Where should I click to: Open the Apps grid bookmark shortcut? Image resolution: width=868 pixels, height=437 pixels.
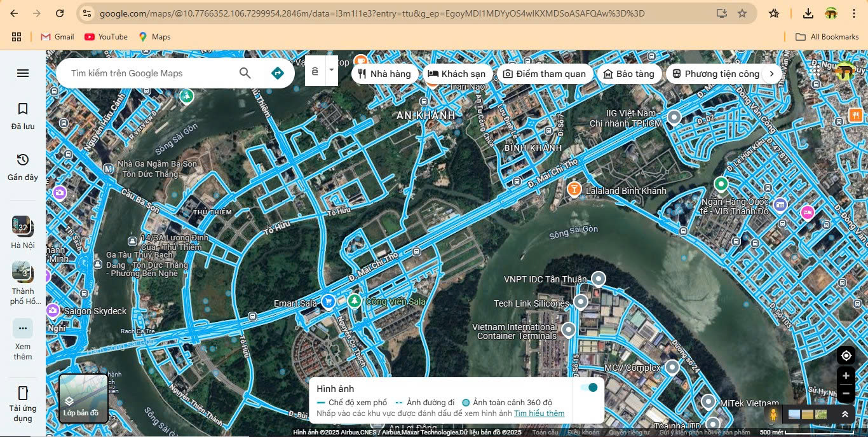coord(17,37)
